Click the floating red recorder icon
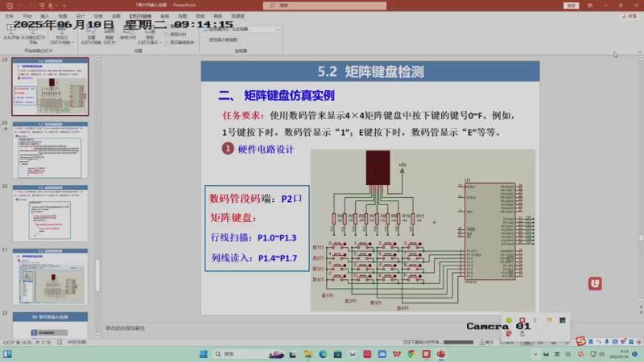The height and width of the screenshot is (362, 644). click(x=595, y=284)
